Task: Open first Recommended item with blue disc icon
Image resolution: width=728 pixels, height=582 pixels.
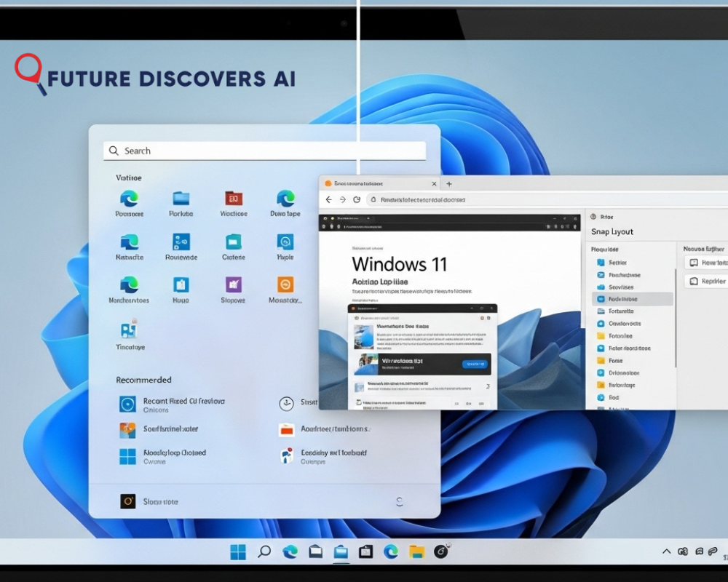Action: tap(128, 404)
